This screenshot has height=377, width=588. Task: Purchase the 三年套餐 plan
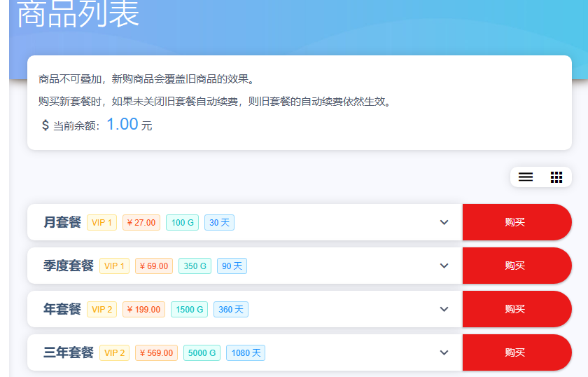(x=516, y=352)
